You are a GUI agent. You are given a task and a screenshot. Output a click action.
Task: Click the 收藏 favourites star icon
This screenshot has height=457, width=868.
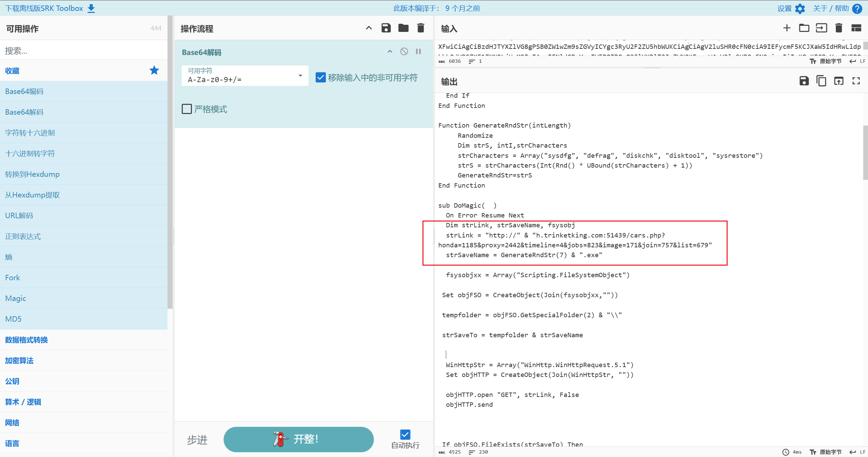coord(154,71)
